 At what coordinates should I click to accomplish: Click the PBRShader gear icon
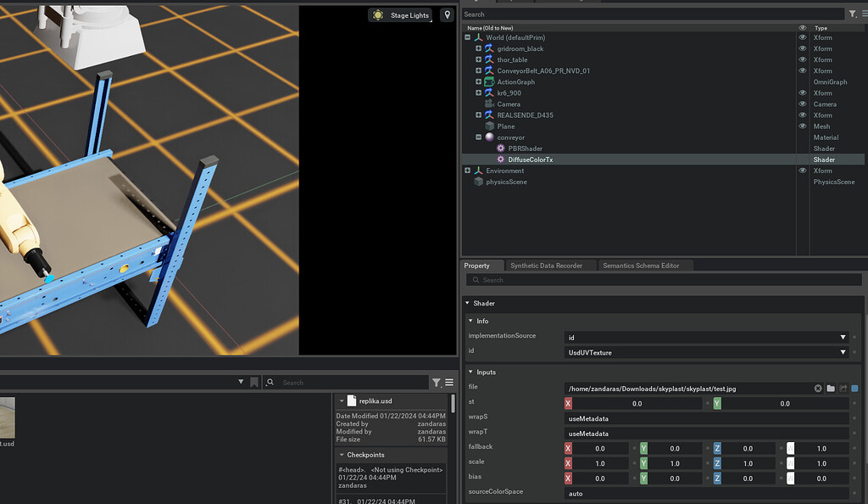click(499, 148)
